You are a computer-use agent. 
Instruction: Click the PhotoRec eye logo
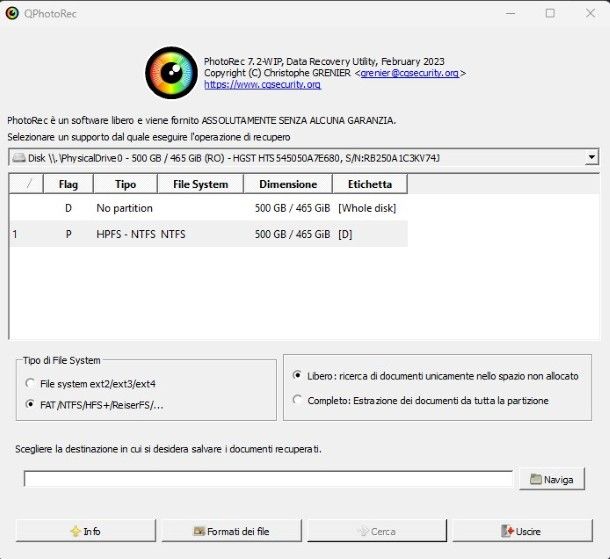pos(171,72)
